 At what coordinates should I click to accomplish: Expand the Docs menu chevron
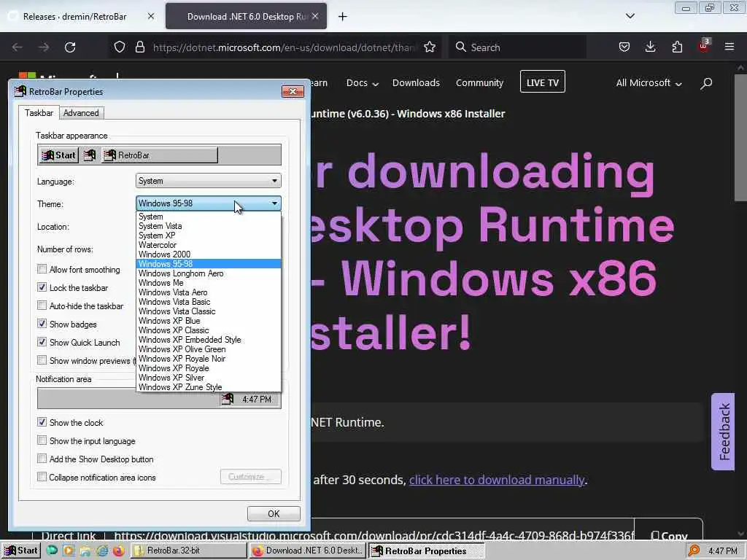[376, 85]
